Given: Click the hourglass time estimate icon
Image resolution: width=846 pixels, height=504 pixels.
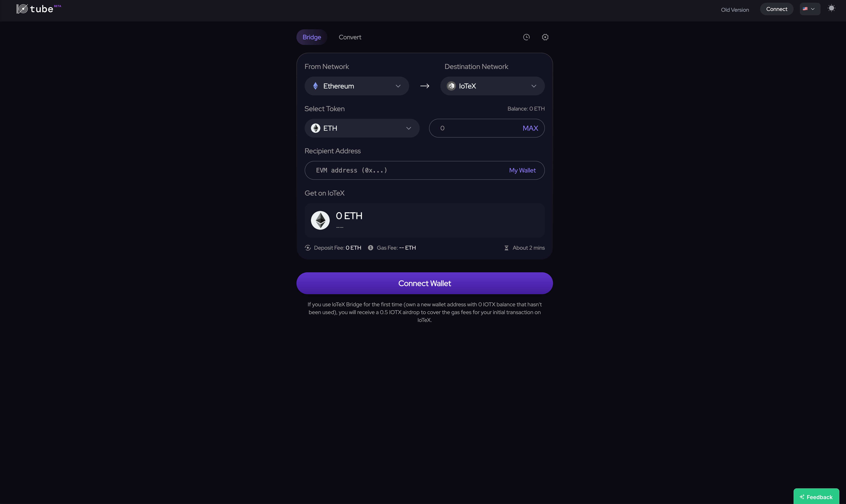Looking at the screenshot, I should pos(506,248).
